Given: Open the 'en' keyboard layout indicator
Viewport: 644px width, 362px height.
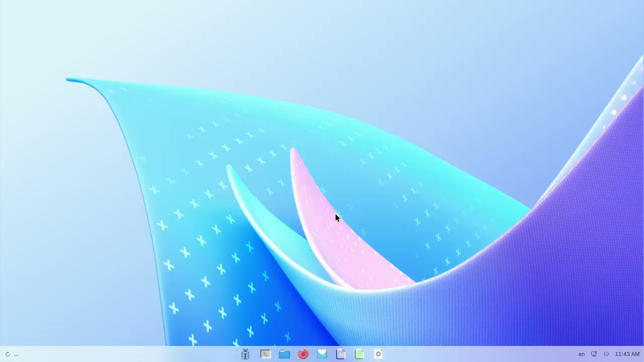Looking at the screenshot, I should 582,354.
